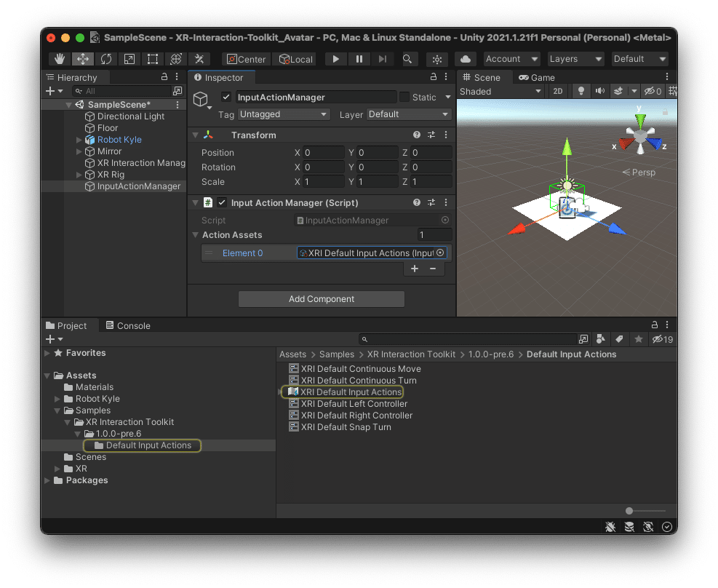Expand the Robot Kyle hierarchy item
Viewport: 718px width, 588px height.
click(x=79, y=140)
